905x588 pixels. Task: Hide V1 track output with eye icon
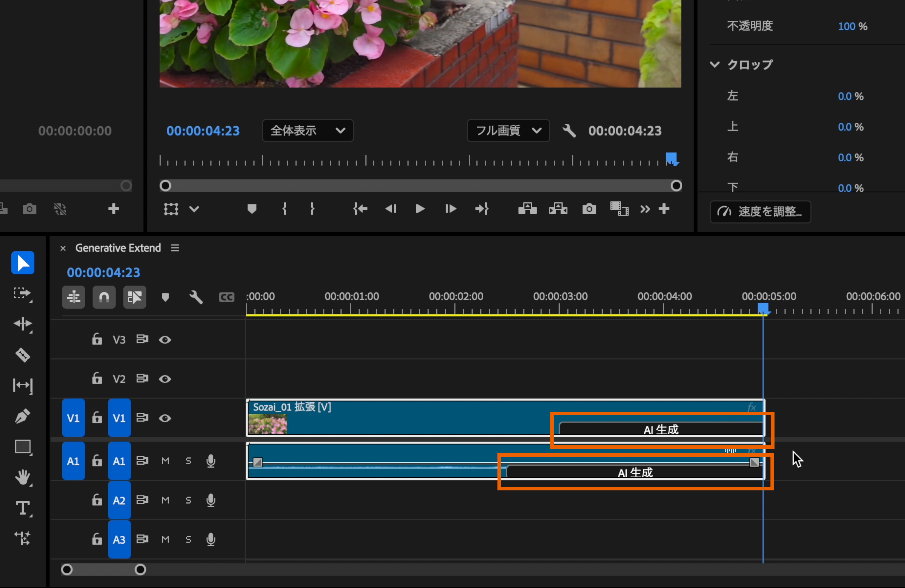pyautogui.click(x=165, y=418)
